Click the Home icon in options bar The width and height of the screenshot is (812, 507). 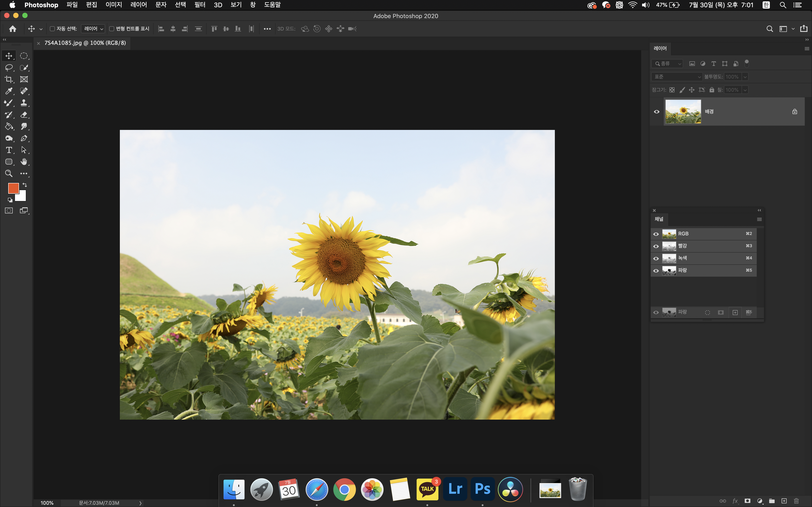[x=13, y=29]
